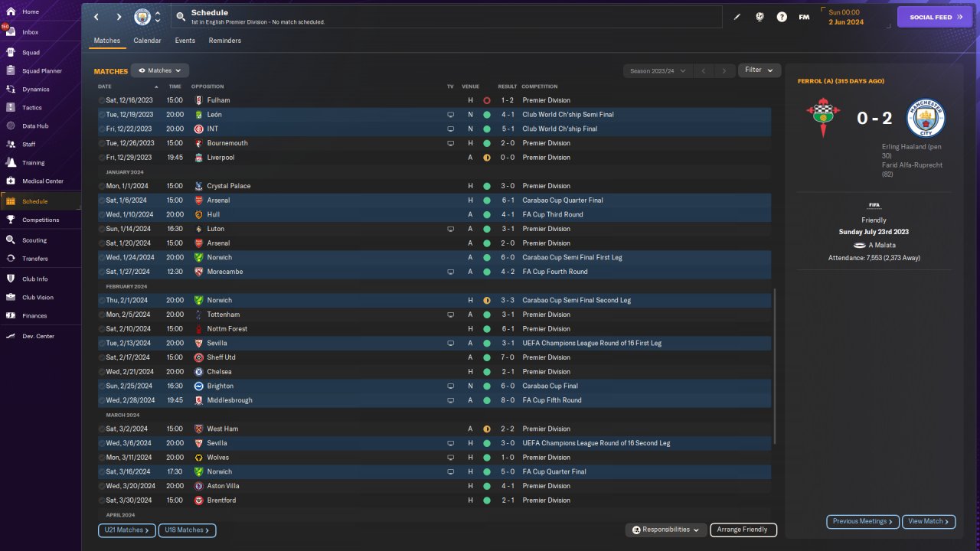Screen dimensions: 980x551
Task: Toggle the marker circle on the Brentford row
Action: (x=102, y=500)
